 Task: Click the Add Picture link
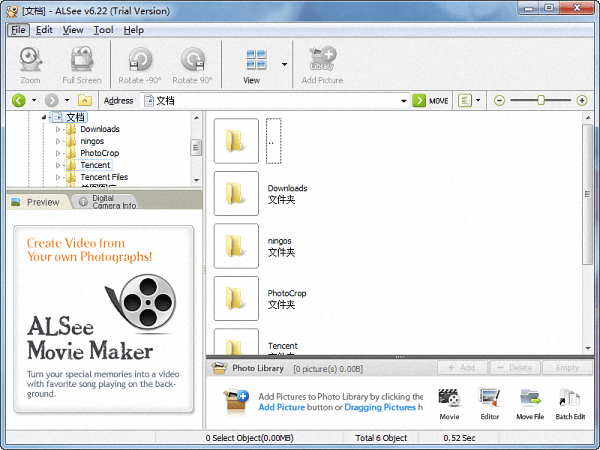point(282,407)
